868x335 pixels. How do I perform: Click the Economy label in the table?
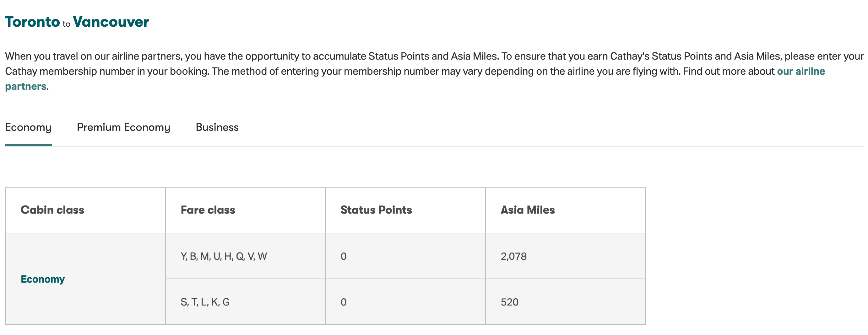42,279
